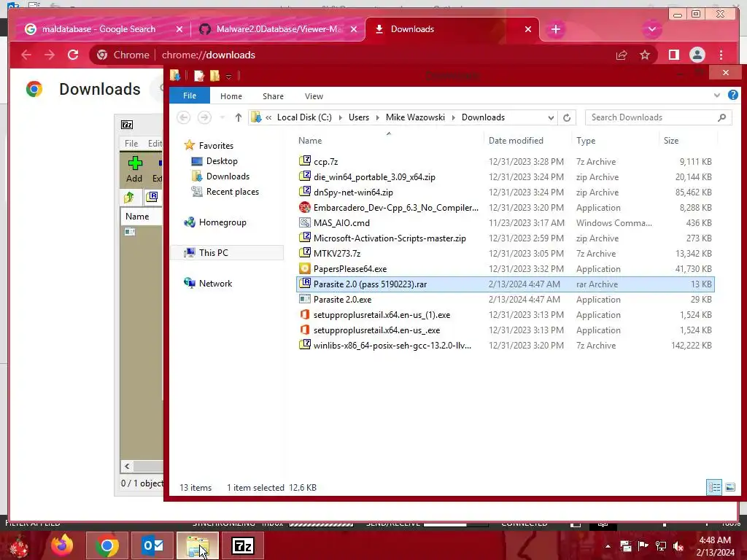Sort files by Type column header

point(586,141)
